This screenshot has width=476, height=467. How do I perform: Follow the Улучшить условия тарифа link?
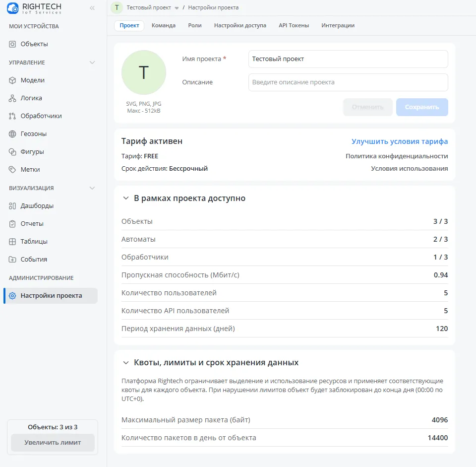(x=400, y=141)
